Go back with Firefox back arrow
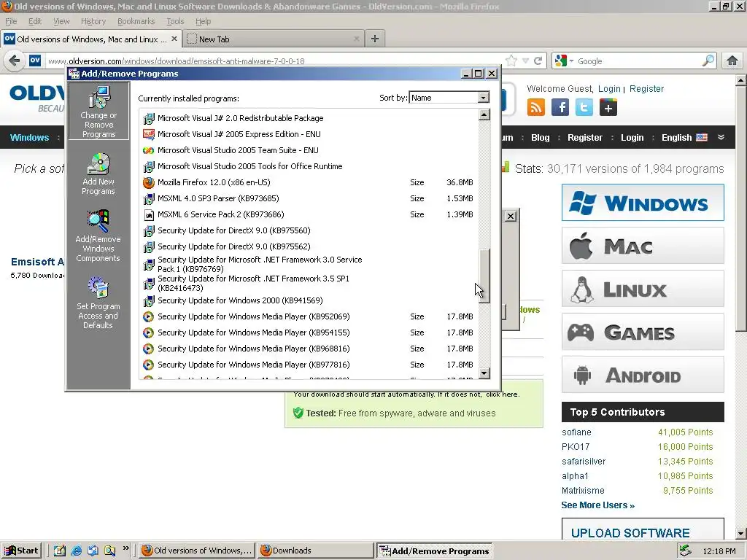 [15, 61]
